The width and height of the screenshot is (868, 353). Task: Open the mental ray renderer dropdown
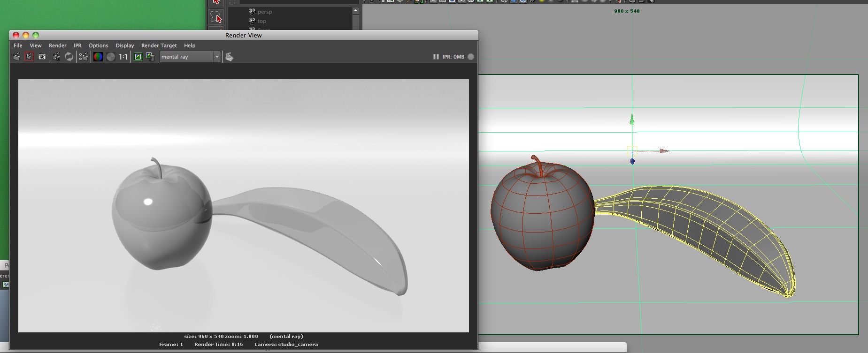[x=190, y=57]
